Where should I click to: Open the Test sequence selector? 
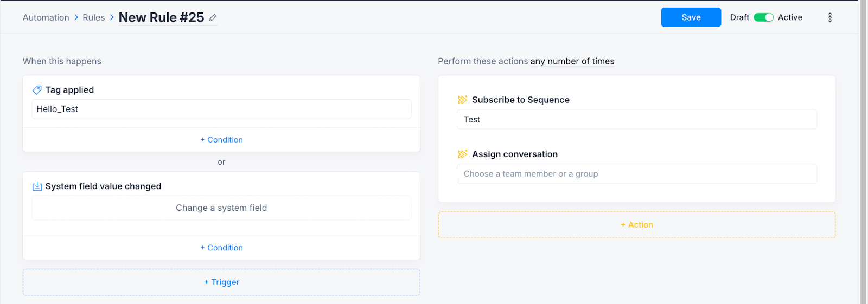click(x=636, y=119)
